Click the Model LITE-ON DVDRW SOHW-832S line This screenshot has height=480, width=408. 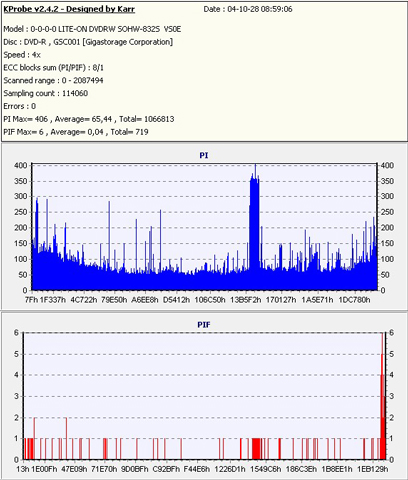92,29
